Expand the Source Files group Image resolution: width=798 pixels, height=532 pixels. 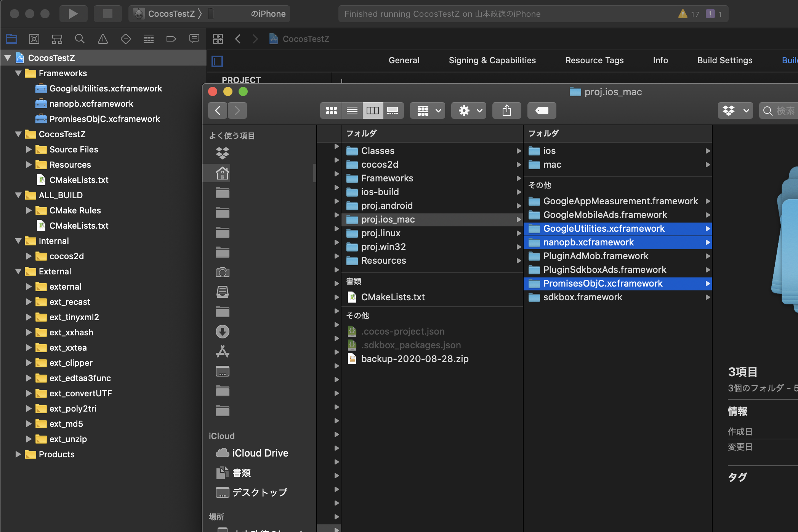tap(29, 149)
